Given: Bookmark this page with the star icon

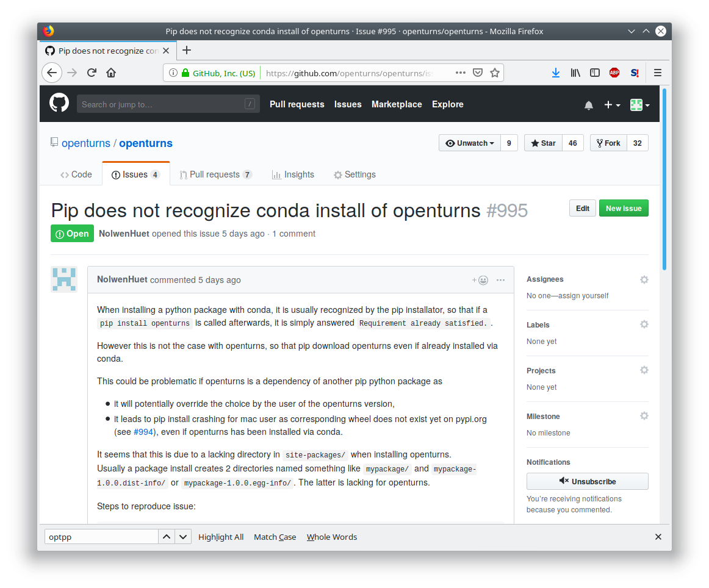Looking at the screenshot, I should [495, 72].
